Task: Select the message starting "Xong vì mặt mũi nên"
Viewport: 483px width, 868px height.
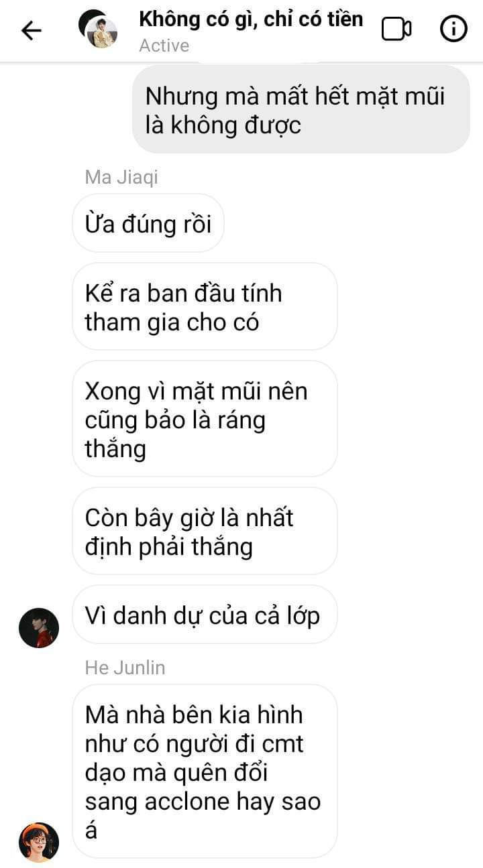Action: pos(205,420)
